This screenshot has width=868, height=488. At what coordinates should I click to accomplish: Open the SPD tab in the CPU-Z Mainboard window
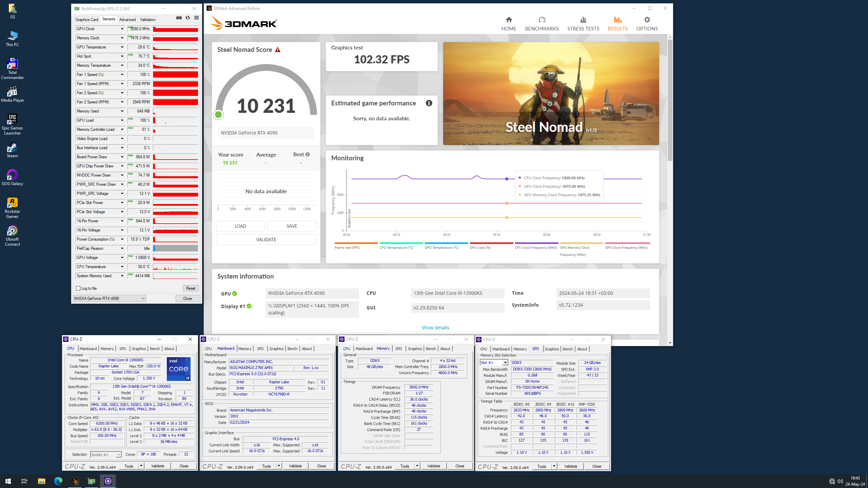260,349
